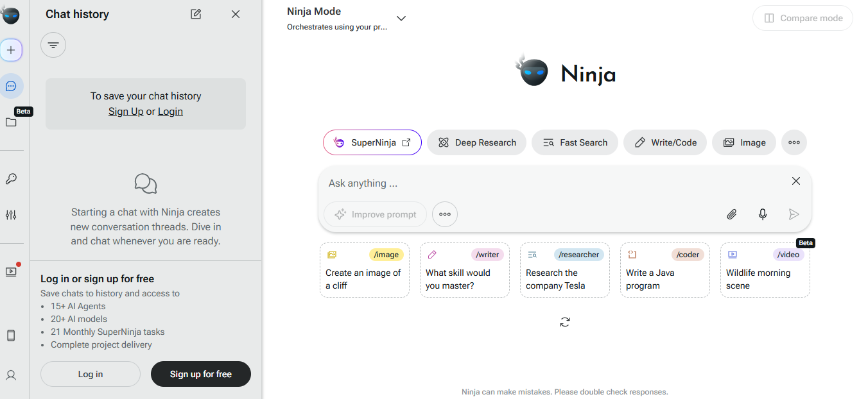
Task: Select the Fast Search mode
Action: pos(575,142)
